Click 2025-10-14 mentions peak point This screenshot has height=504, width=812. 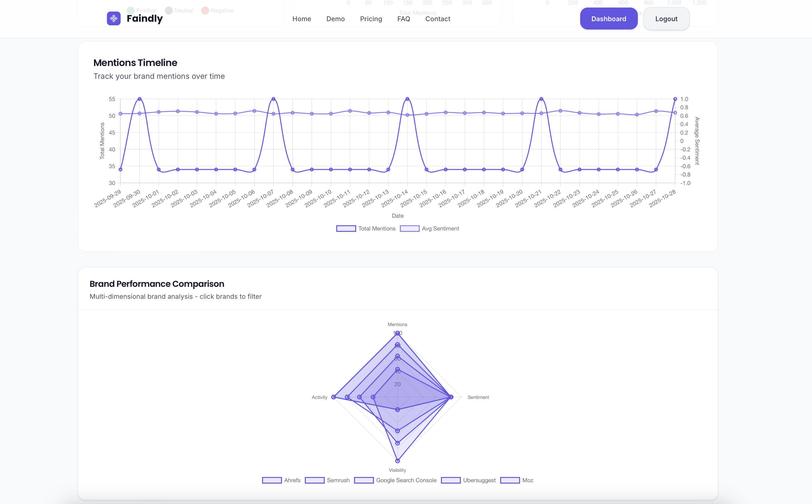pyautogui.click(x=407, y=99)
